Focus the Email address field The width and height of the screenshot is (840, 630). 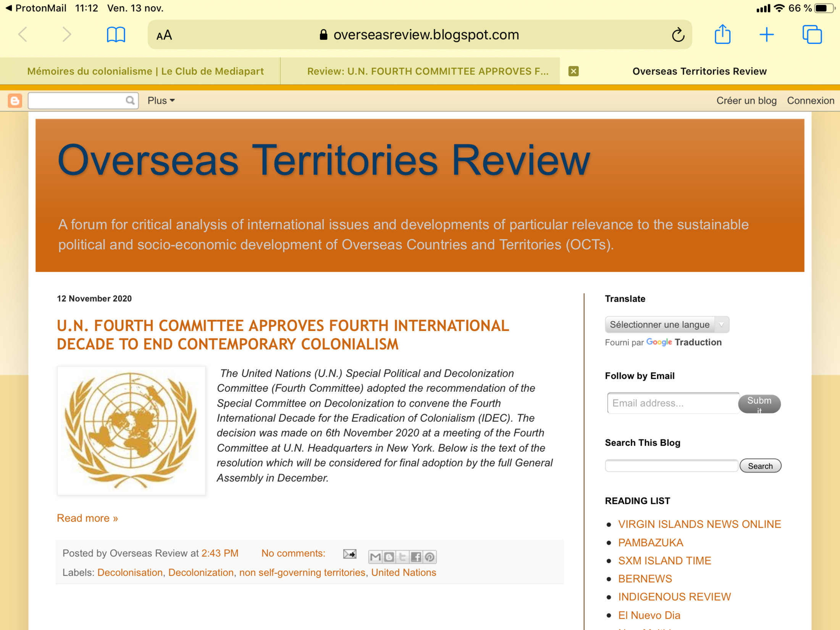(673, 403)
